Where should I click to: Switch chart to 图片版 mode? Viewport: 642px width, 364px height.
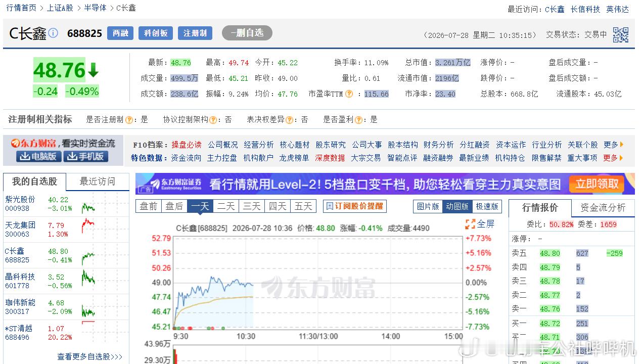pyautogui.click(x=428, y=206)
